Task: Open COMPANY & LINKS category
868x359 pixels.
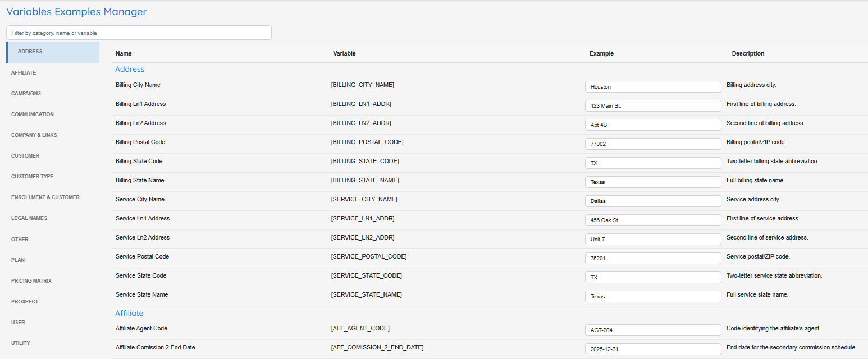Action: click(34, 135)
